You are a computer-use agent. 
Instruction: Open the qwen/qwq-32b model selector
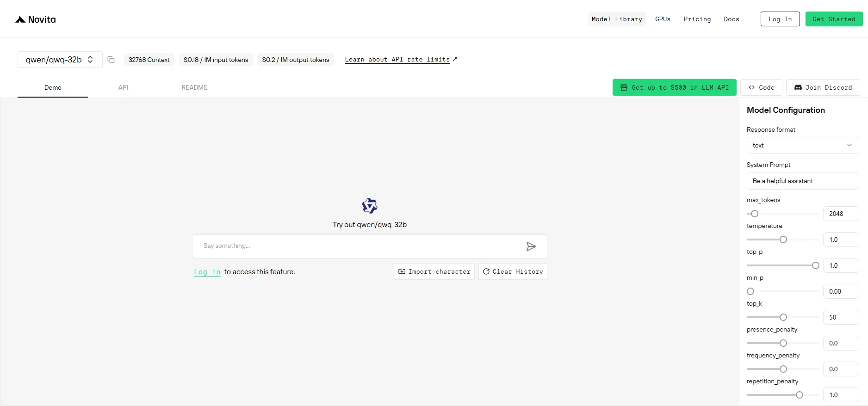(x=60, y=60)
